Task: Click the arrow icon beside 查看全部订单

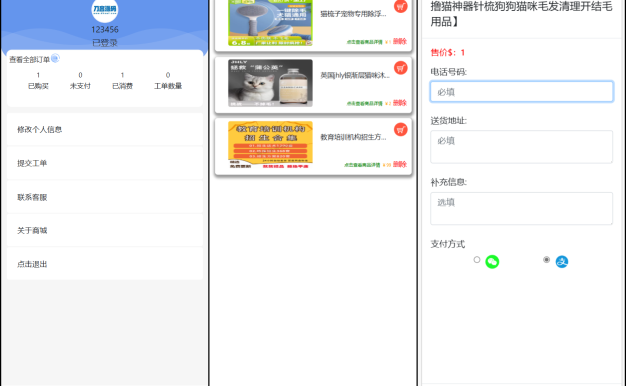Action: [55, 58]
